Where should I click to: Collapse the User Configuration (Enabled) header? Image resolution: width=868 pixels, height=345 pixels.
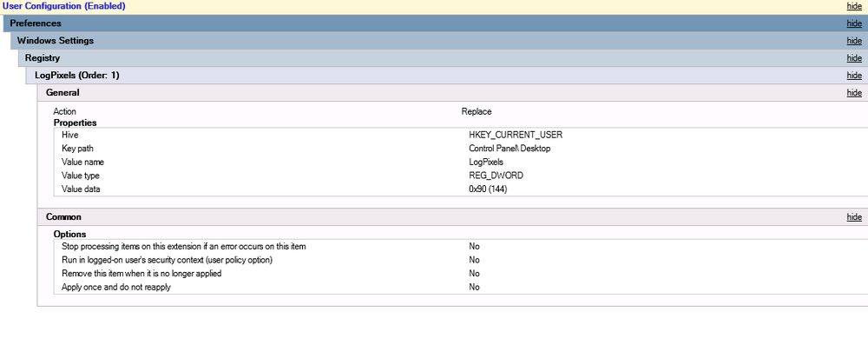pos(434,7)
